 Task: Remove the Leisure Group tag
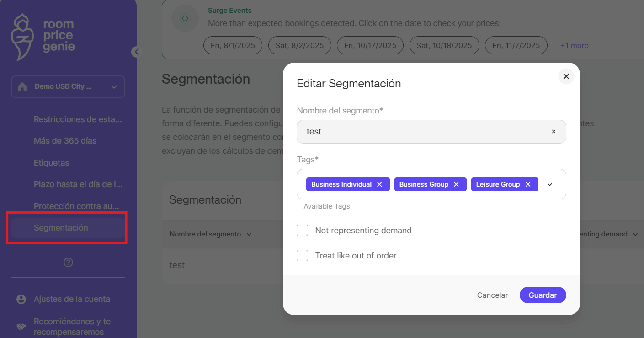tap(528, 184)
